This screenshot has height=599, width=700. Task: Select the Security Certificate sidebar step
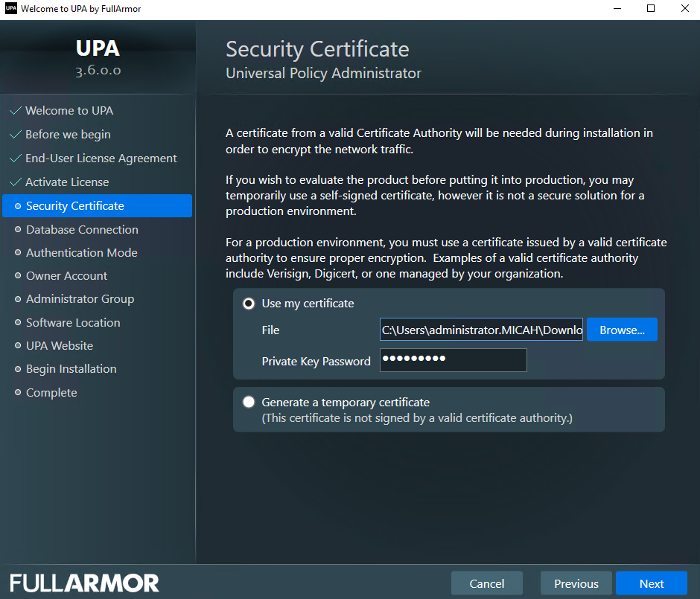pos(74,206)
